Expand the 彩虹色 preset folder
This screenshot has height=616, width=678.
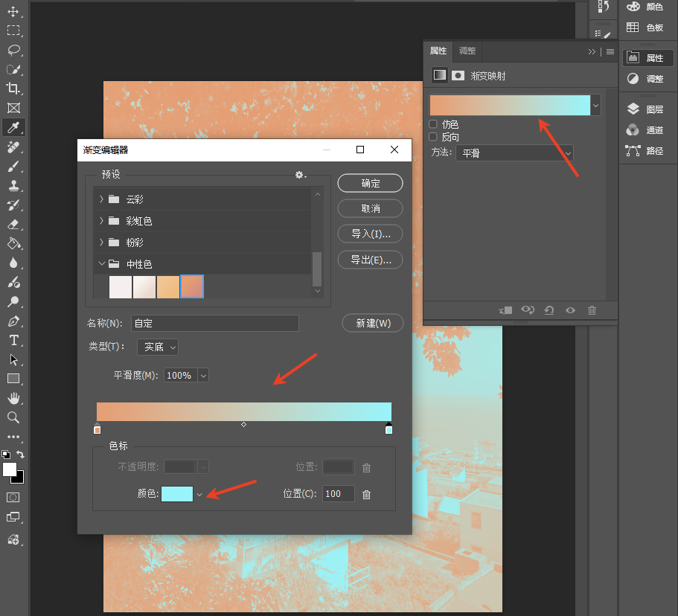coord(101,220)
